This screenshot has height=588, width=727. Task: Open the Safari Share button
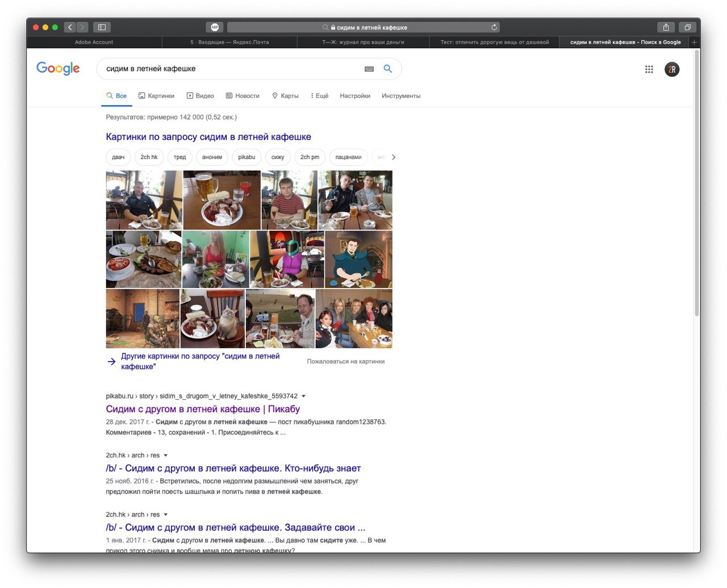pyautogui.click(x=666, y=27)
